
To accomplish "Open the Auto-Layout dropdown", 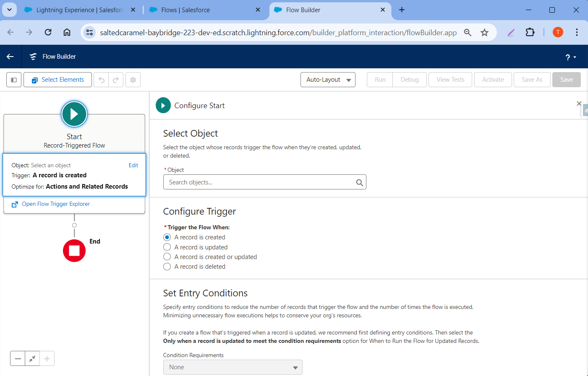I will (x=328, y=80).
